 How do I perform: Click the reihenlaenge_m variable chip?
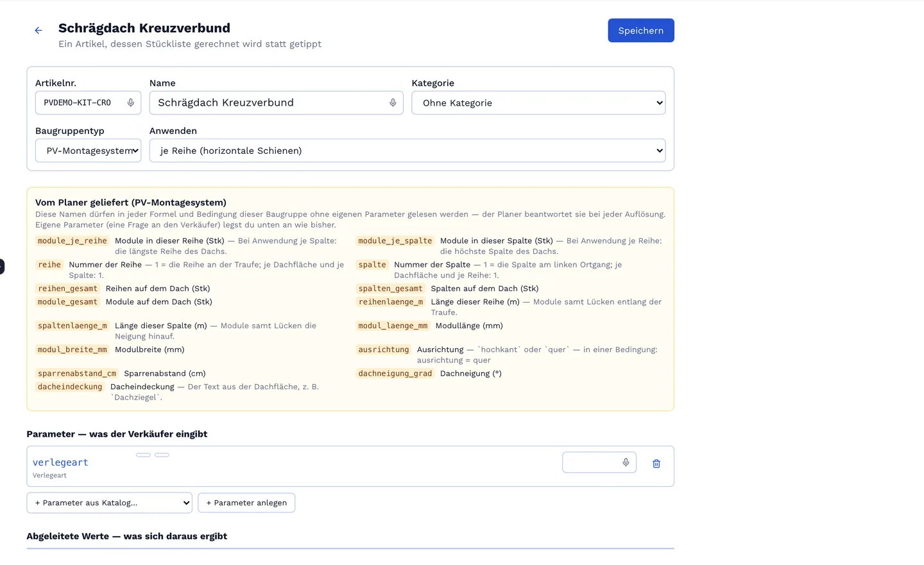(391, 302)
